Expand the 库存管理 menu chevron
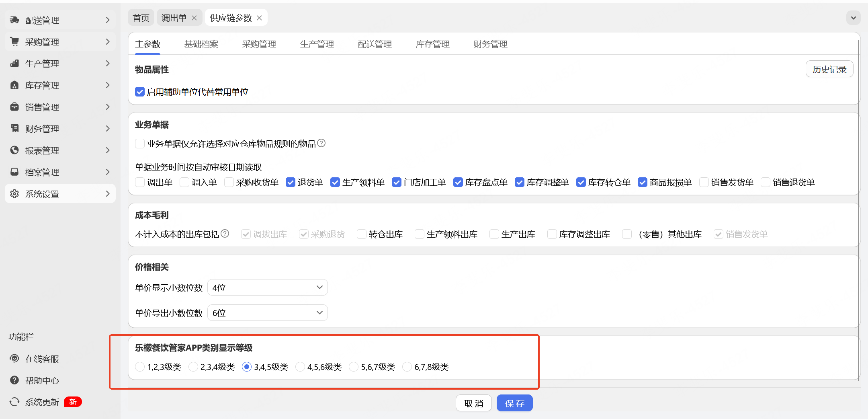868x419 pixels. tap(107, 85)
